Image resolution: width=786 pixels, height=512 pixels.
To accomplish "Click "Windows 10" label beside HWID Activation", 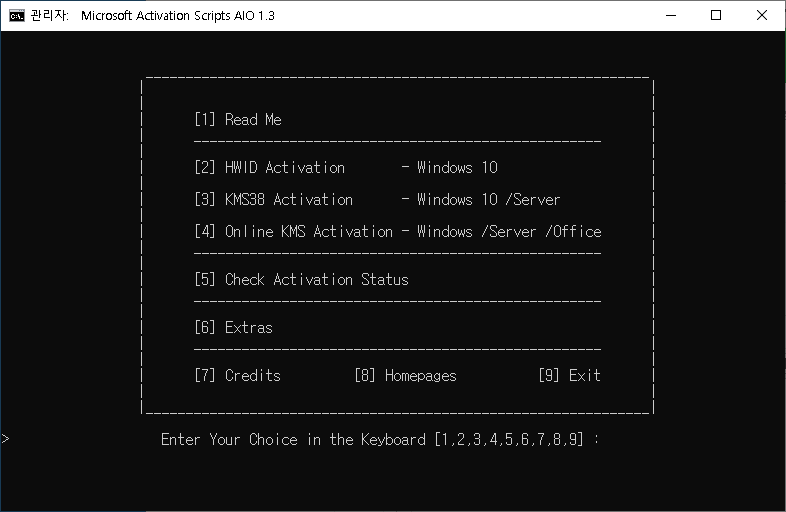I will [x=457, y=168].
